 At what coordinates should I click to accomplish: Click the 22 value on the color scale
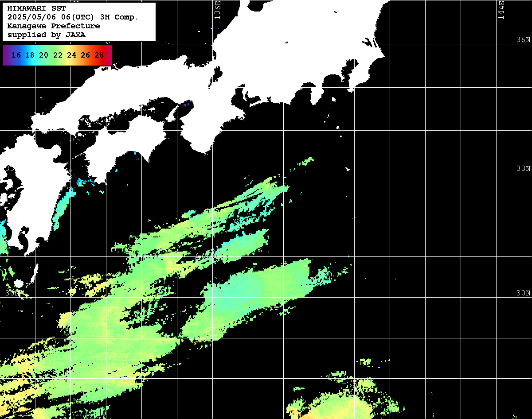click(58, 55)
